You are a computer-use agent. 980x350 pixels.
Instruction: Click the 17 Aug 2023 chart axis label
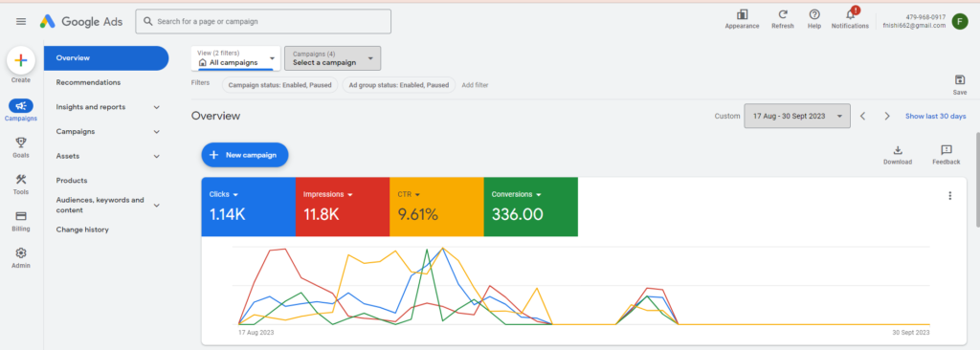[x=256, y=333]
